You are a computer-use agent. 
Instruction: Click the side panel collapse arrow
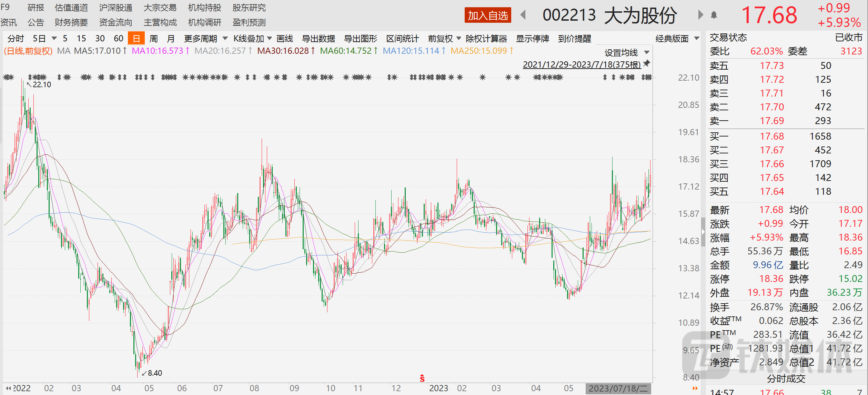click(703, 232)
